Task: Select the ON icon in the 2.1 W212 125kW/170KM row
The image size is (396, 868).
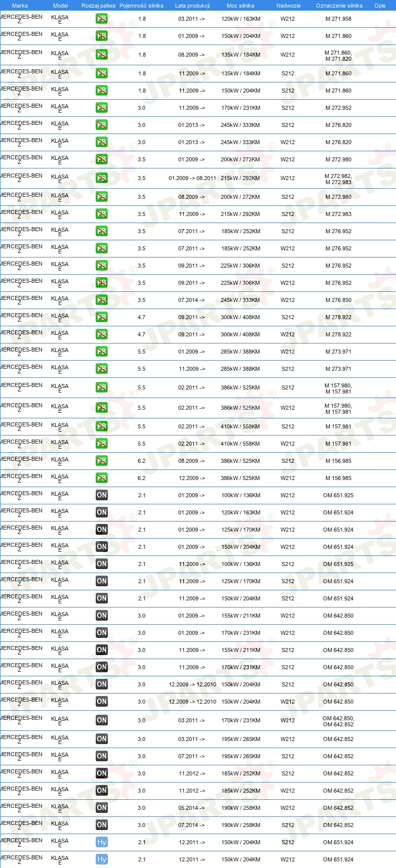Action: 101,530
